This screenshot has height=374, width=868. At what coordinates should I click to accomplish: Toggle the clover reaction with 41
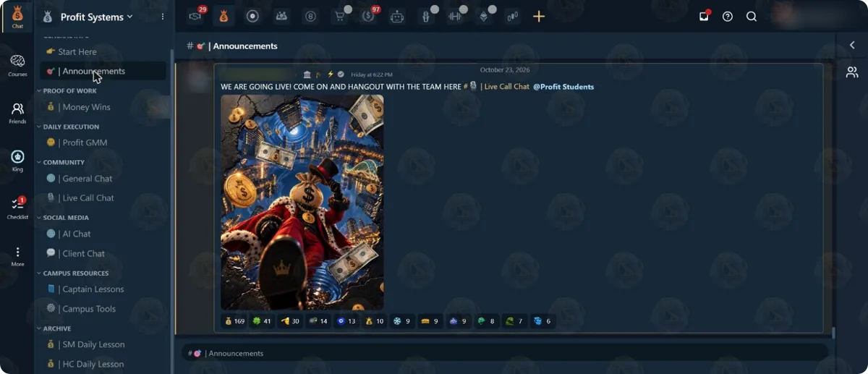(261, 321)
